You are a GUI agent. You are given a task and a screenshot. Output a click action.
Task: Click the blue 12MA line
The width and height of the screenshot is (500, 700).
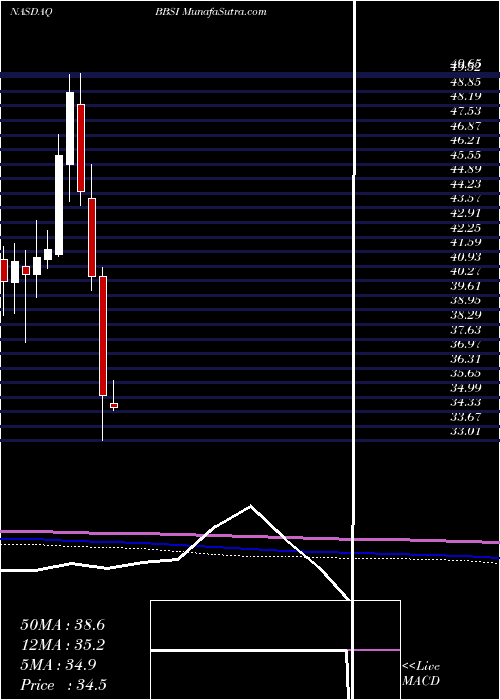[250, 549]
